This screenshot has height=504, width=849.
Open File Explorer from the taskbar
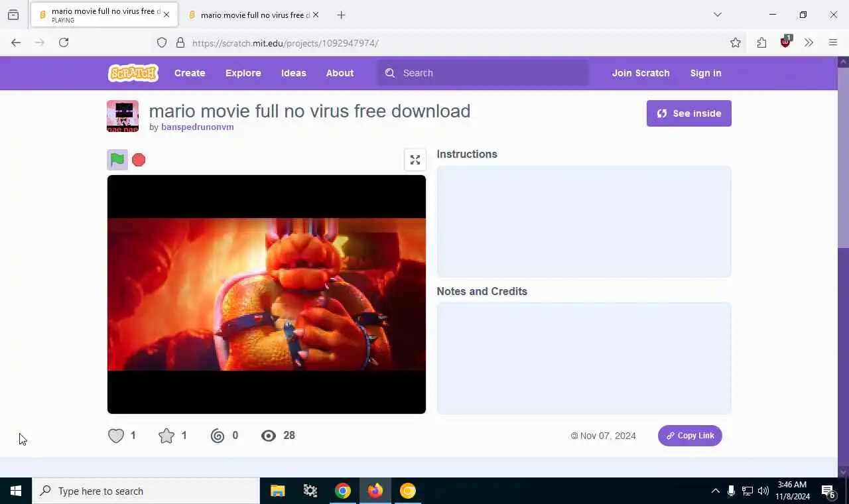(x=277, y=491)
